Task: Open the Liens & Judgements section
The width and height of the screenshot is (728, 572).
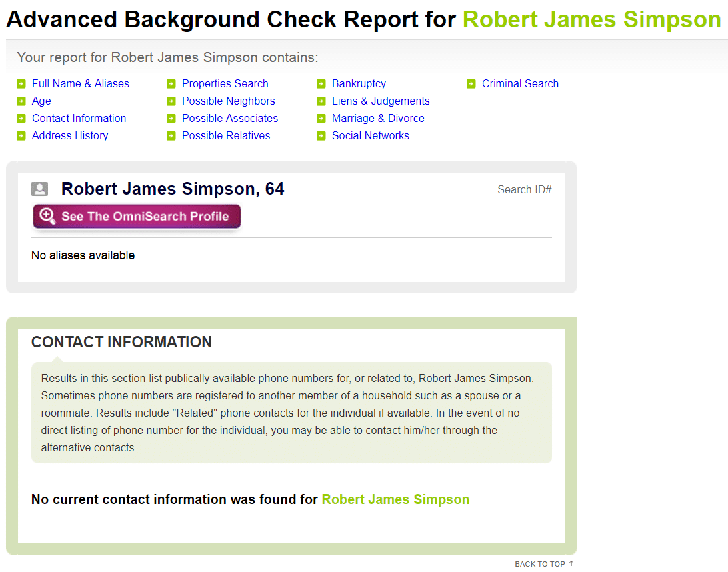Action: pyautogui.click(x=380, y=101)
